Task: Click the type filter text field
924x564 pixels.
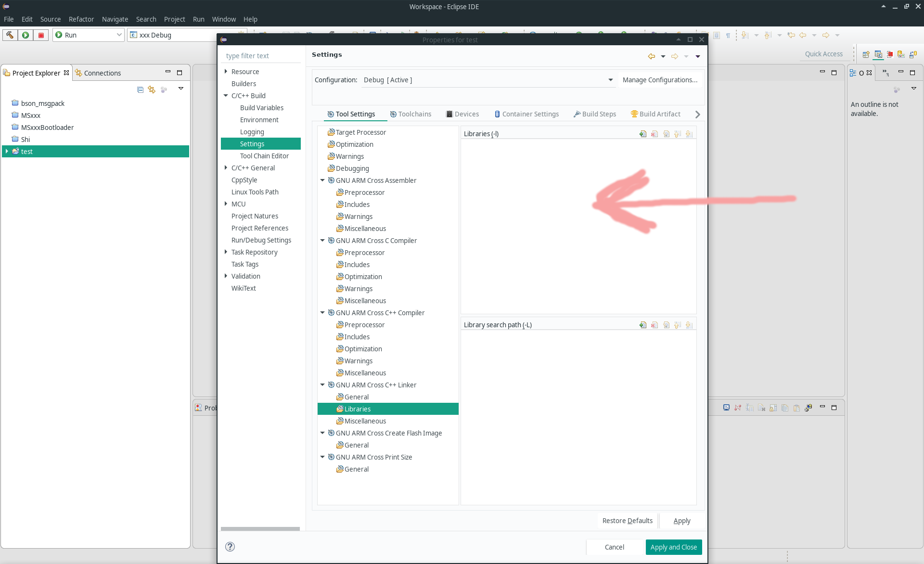Action: [262, 56]
